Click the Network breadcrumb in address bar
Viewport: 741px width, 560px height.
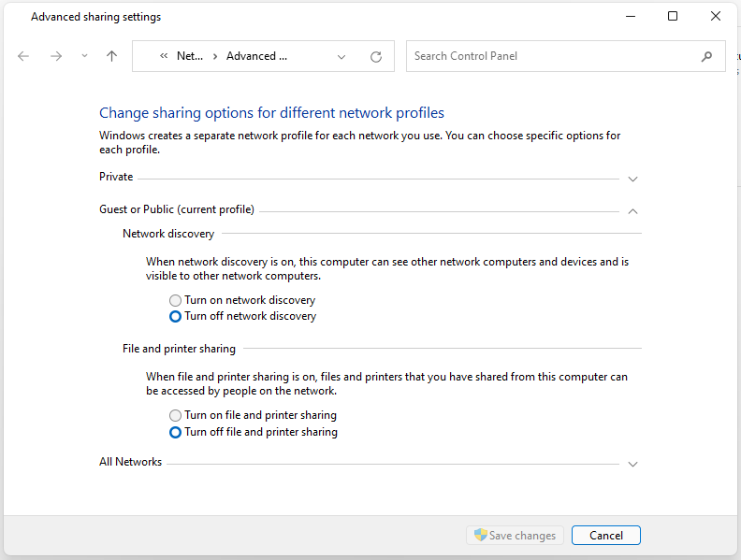click(x=190, y=56)
